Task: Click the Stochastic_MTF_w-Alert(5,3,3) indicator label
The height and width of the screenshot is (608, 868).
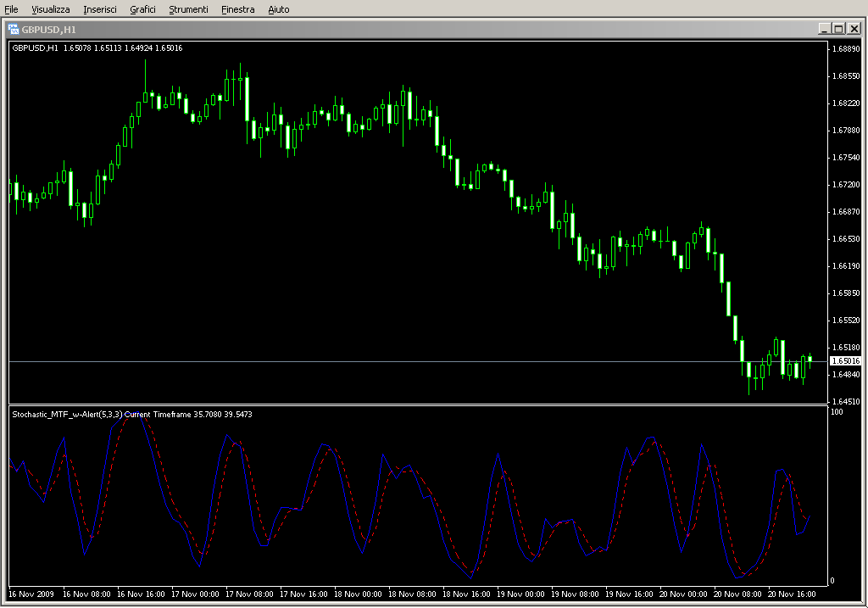Action: pyautogui.click(x=131, y=414)
